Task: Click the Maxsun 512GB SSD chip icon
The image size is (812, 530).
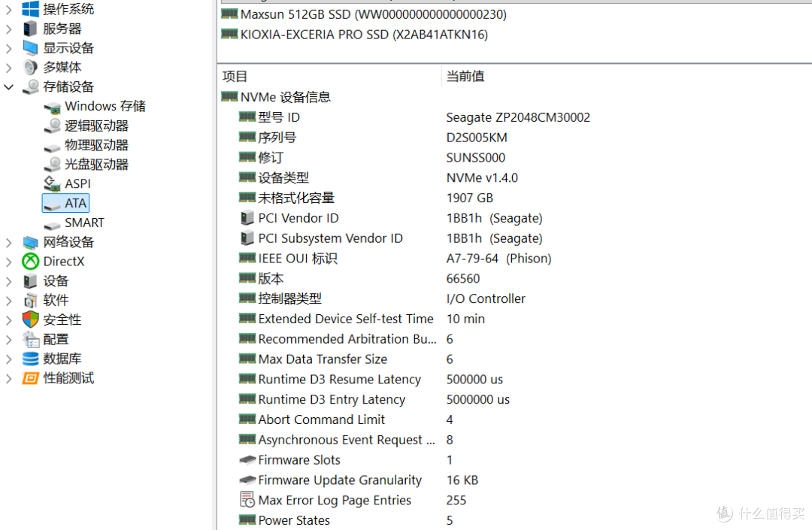Action: pos(229,14)
